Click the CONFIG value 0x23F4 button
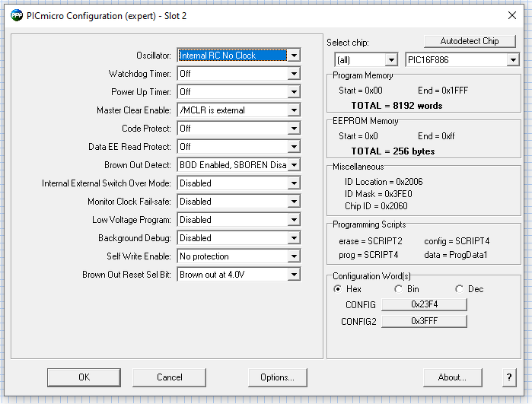Image resolution: width=532 pixels, height=404 pixels. coord(424,304)
